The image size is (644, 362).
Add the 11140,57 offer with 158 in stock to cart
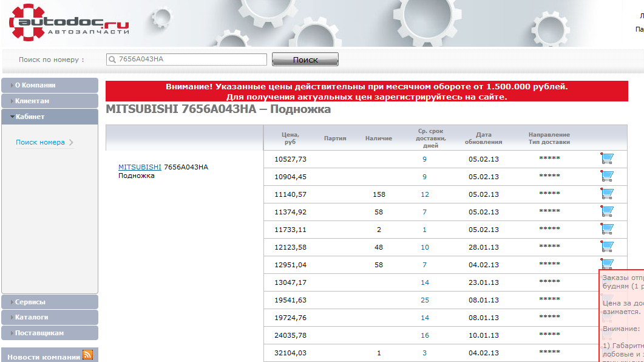[606, 194]
